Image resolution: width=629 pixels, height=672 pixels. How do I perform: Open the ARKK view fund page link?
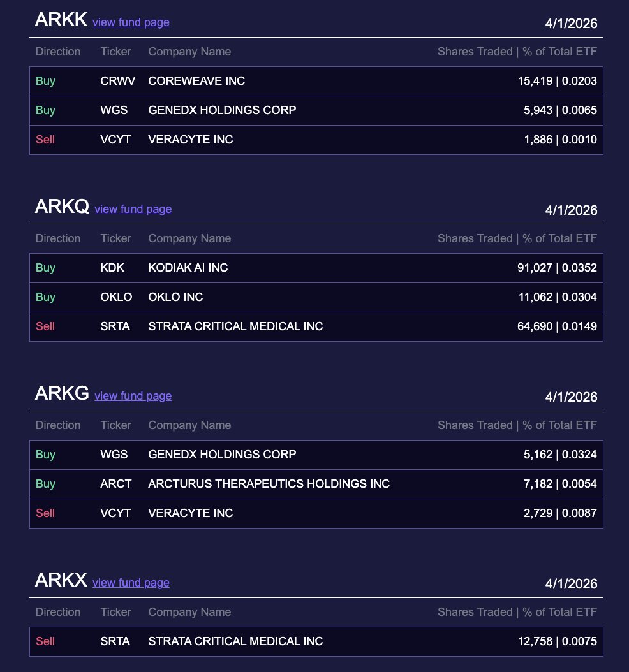[x=131, y=22]
